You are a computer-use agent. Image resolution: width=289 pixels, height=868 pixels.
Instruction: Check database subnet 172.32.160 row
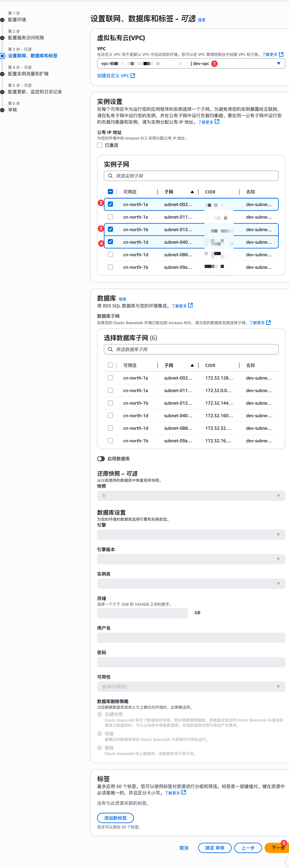[x=110, y=415]
